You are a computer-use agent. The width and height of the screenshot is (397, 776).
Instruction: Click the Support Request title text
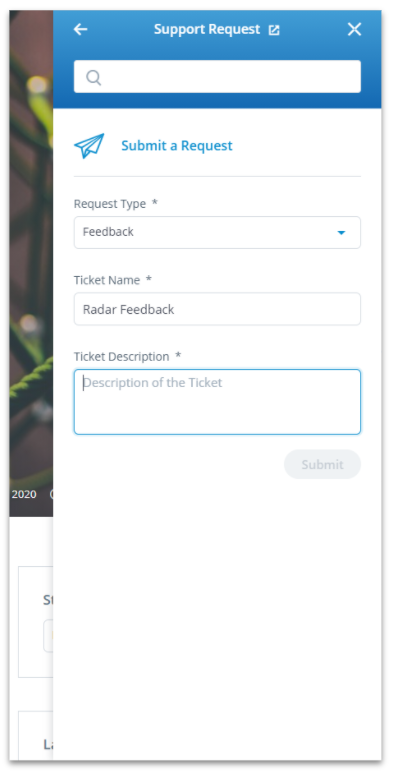[x=207, y=29]
